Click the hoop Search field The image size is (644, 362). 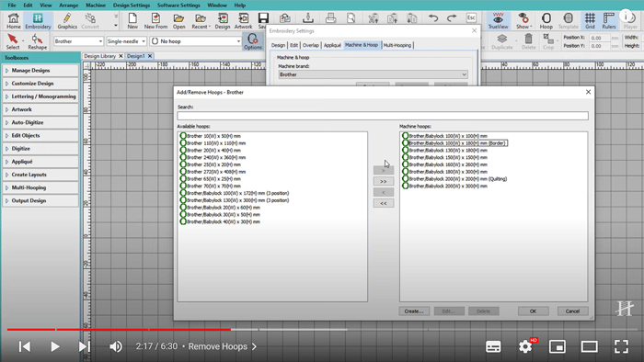(x=383, y=116)
